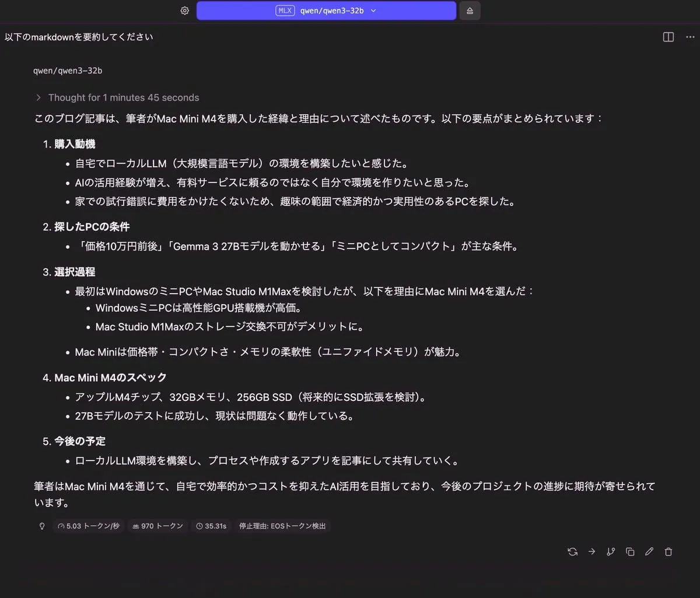This screenshot has height=598, width=700.
Task: Open the qwen/qwen3-32b model selector dropdown
Action: (x=326, y=10)
